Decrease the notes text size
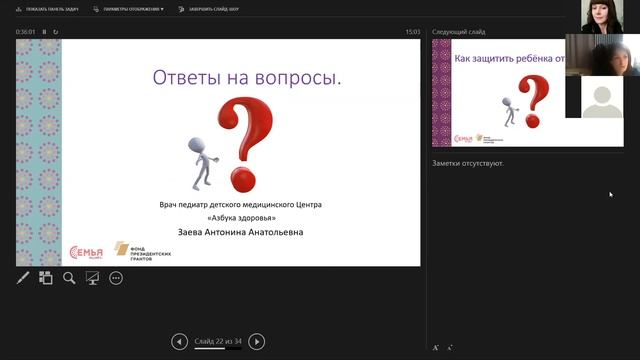The height and width of the screenshot is (360, 640). coord(450,348)
